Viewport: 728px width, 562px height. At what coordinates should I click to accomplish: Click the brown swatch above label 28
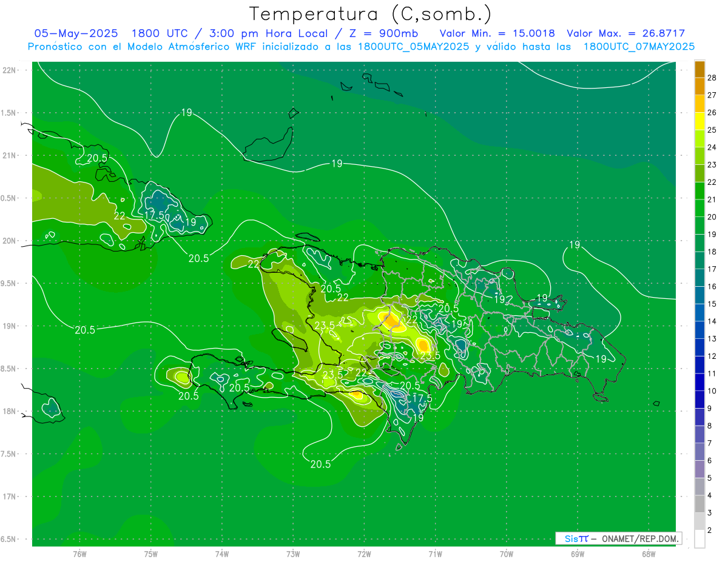coord(699,69)
